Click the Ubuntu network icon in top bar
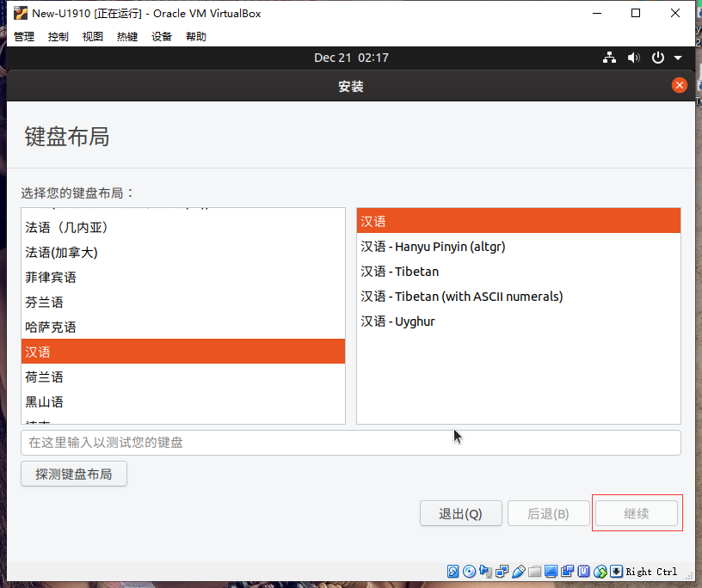Viewport: 702px width, 588px height. 609,58
